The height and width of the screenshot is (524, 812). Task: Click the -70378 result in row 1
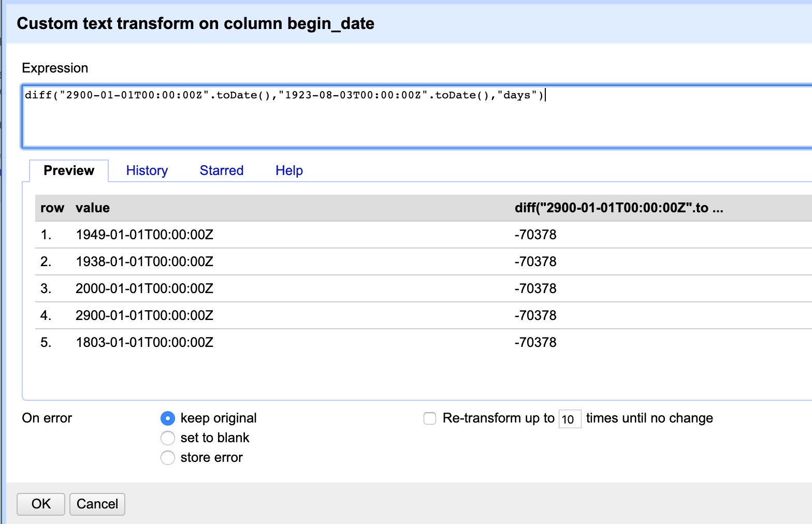click(x=535, y=235)
